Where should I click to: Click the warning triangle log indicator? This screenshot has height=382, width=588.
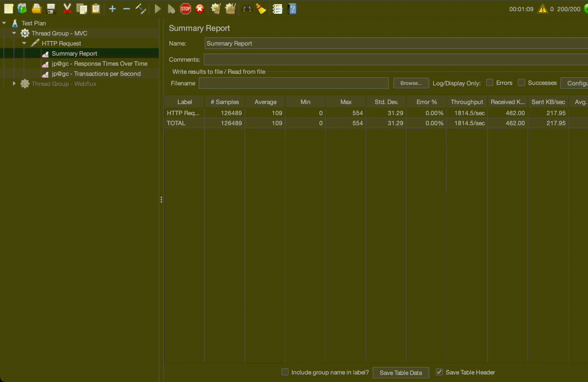click(x=542, y=9)
